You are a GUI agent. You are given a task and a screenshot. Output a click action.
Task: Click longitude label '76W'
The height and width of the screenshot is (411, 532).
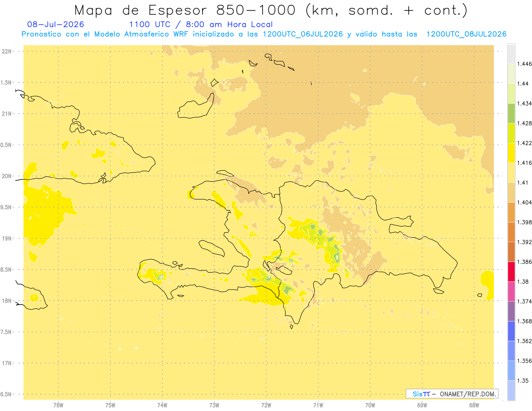[x=58, y=405]
